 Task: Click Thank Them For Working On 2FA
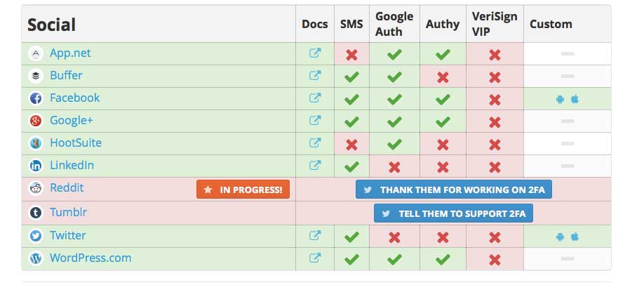[x=453, y=190]
